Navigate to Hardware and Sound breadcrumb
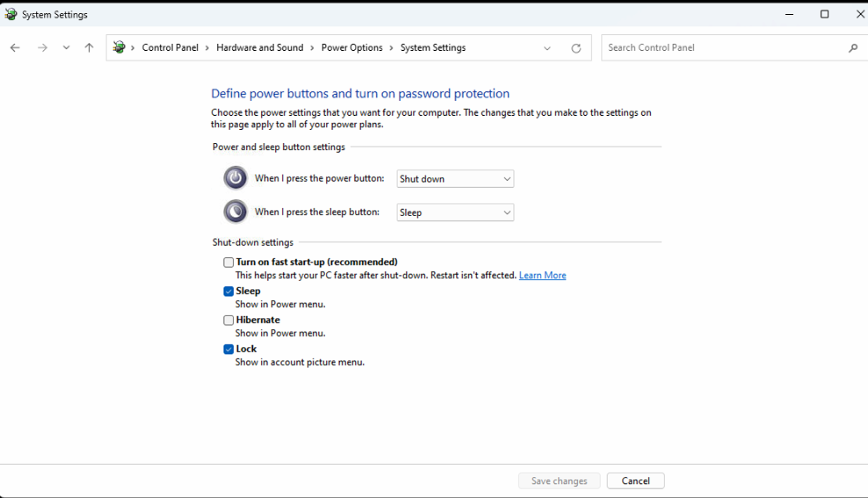This screenshot has width=868, height=498. pyautogui.click(x=260, y=47)
